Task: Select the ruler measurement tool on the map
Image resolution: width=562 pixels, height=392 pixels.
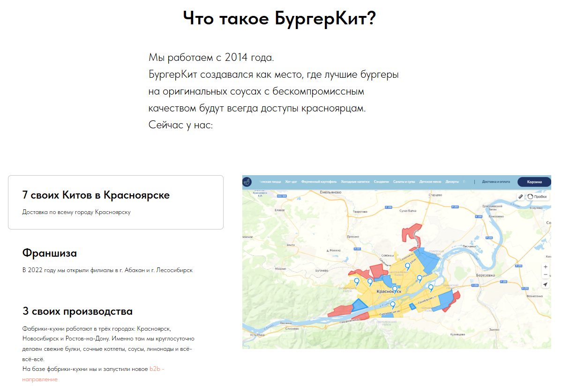Action: [521, 197]
